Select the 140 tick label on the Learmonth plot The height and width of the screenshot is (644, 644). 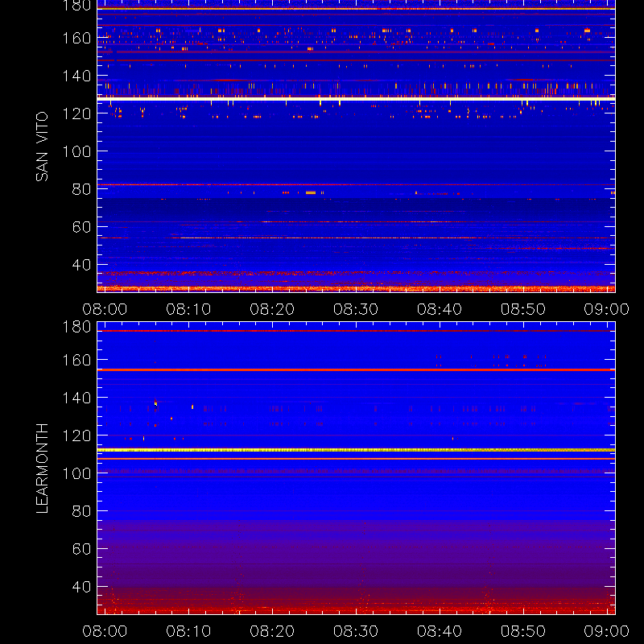click(76, 398)
